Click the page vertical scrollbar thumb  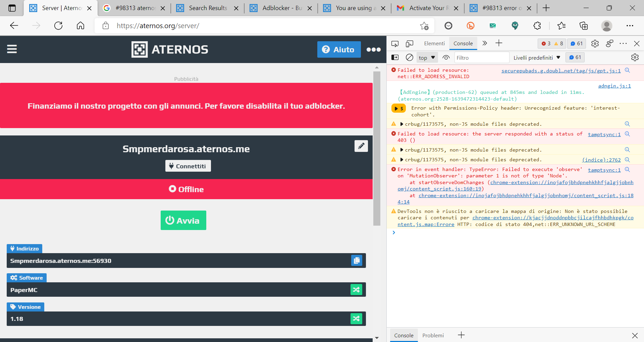(377, 149)
